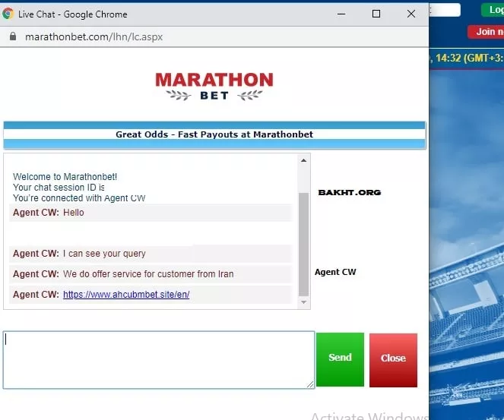Click the chat transcript scrollbar thumb
This screenshot has width=504, height=420.
pyautogui.click(x=303, y=243)
